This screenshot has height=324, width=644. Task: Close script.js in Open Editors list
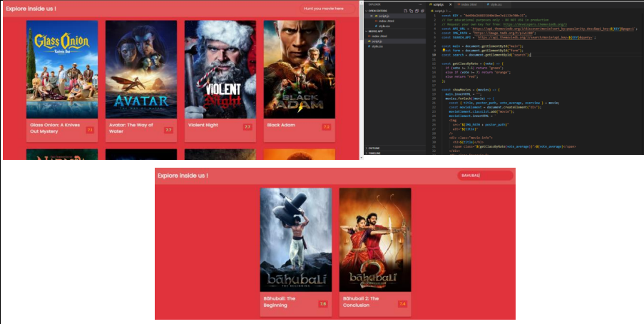coord(372,16)
